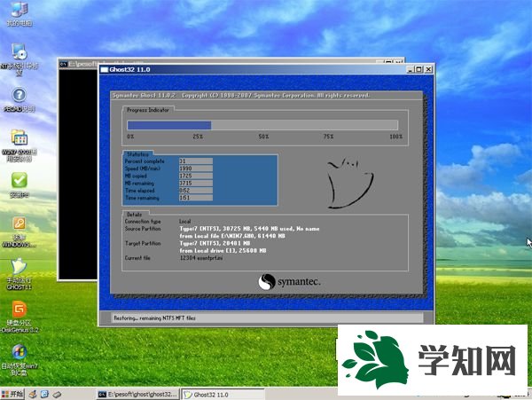
Task: Click the 100% progress label
Action: (395, 137)
